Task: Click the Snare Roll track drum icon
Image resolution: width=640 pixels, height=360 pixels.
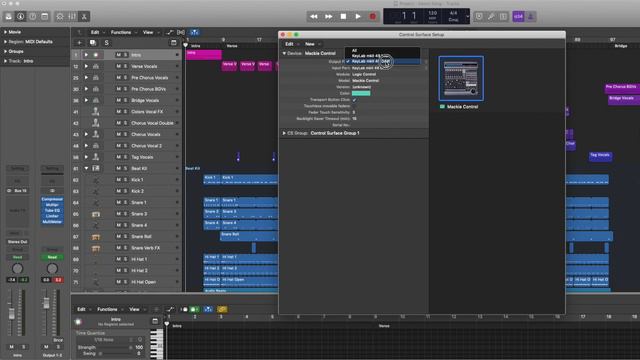Action: (x=96, y=237)
